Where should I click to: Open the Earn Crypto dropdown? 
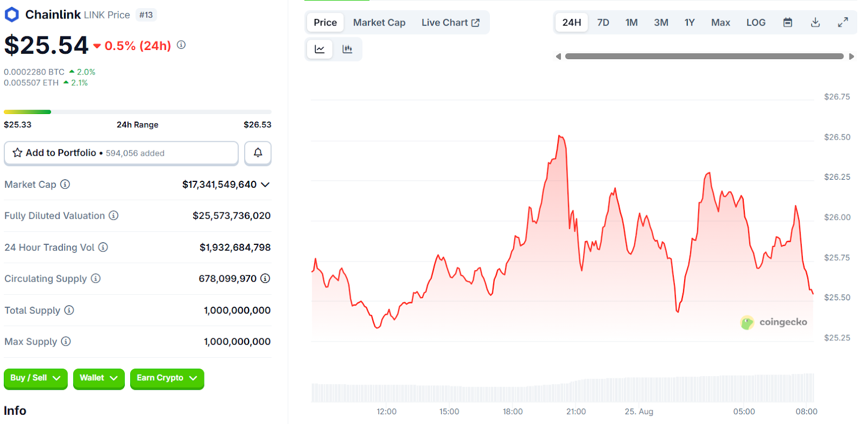(x=167, y=378)
